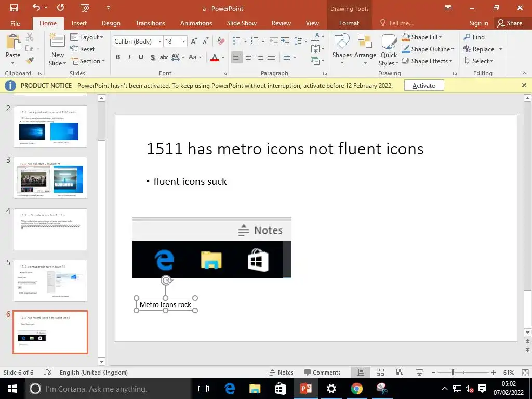Viewport: 532px width, 399px height.
Task: Open Comments pane from status bar
Action: coord(322,373)
